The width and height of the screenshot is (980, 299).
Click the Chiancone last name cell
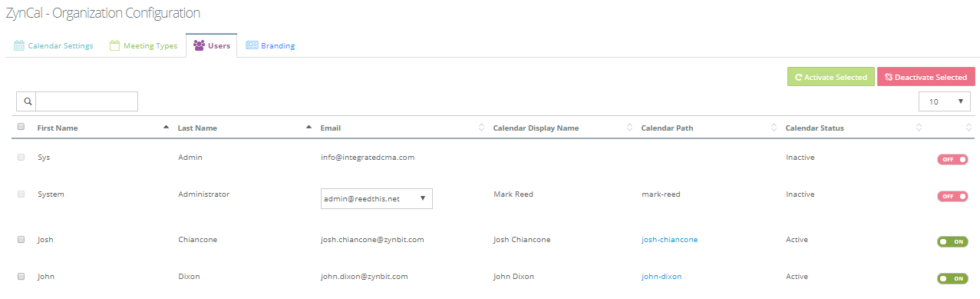[197, 240]
